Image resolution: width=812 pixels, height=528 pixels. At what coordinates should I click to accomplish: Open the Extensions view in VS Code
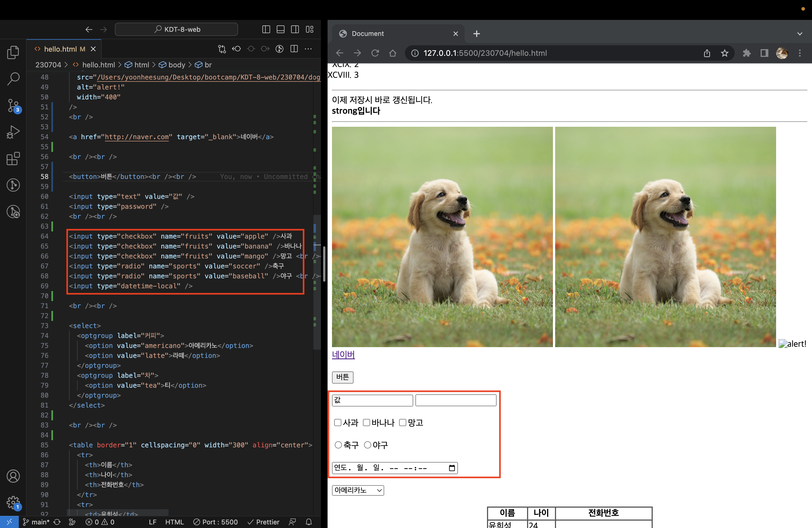13,159
